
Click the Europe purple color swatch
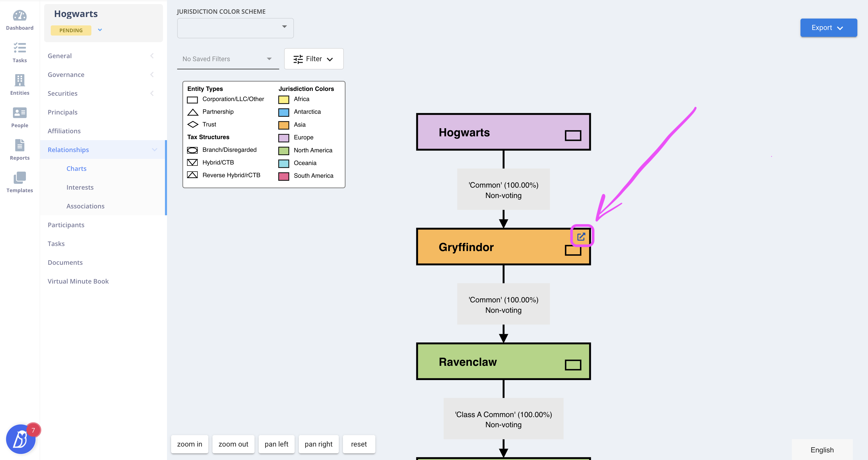pyautogui.click(x=283, y=138)
